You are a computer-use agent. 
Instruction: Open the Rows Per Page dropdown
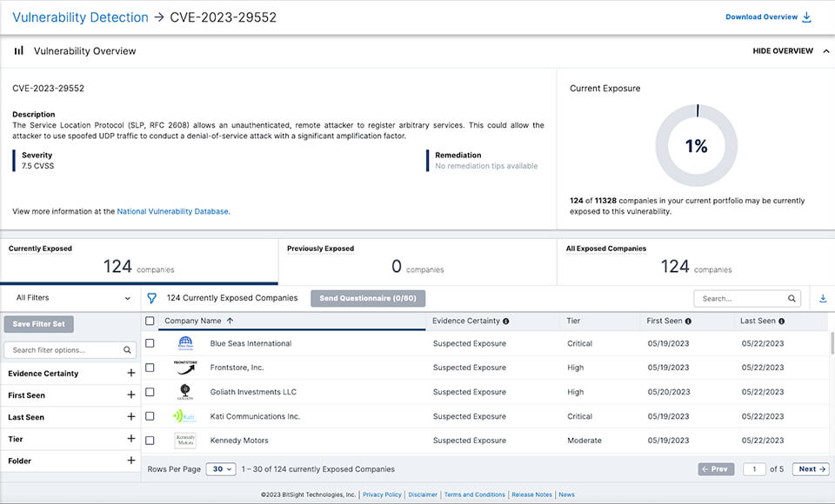(x=220, y=468)
